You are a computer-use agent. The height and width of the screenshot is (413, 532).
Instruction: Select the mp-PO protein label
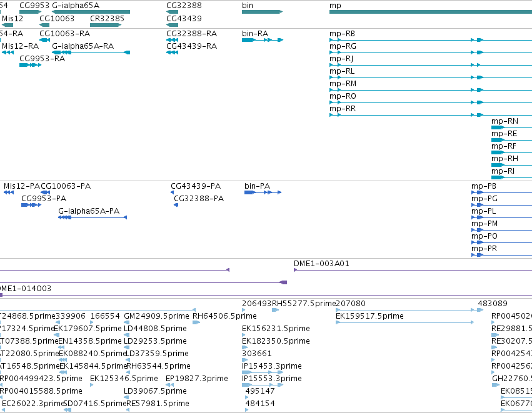[x=484, y=236]
